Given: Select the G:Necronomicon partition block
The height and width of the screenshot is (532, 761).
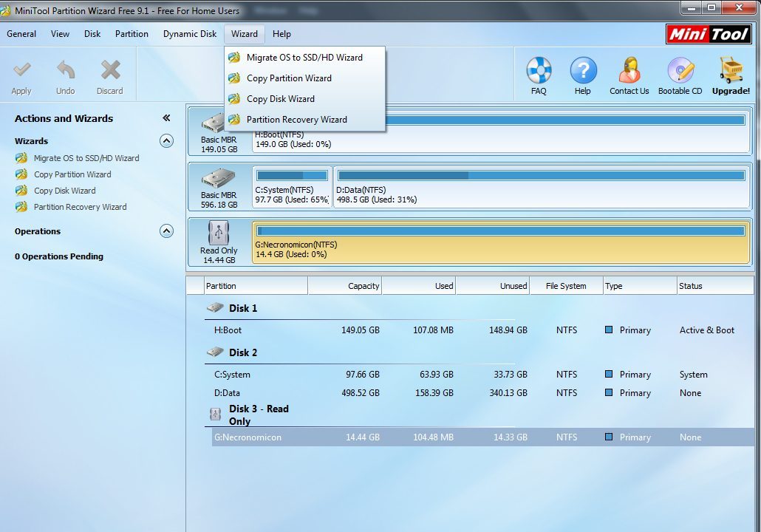Looking at the screenshot, I should click(502, 242).
